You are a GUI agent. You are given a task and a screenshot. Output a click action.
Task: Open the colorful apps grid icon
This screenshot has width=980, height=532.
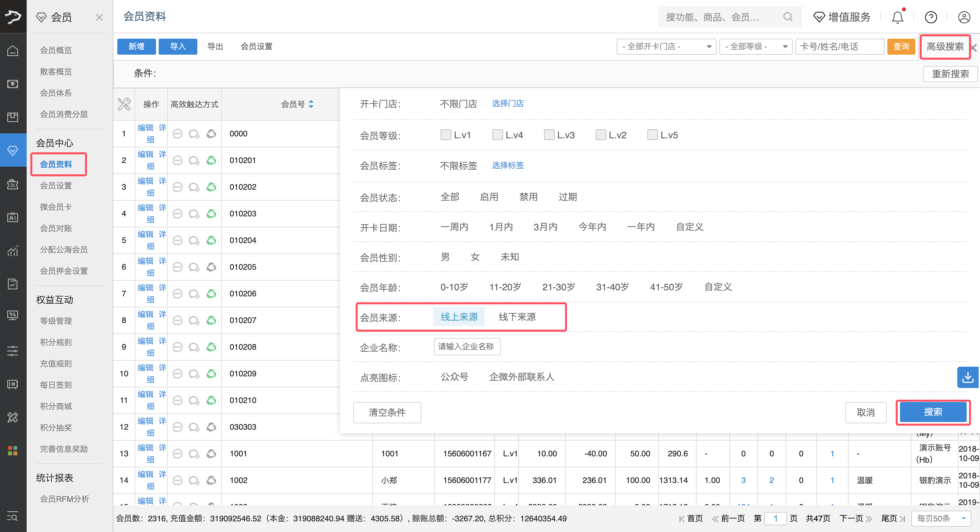(x=13, y=451)
